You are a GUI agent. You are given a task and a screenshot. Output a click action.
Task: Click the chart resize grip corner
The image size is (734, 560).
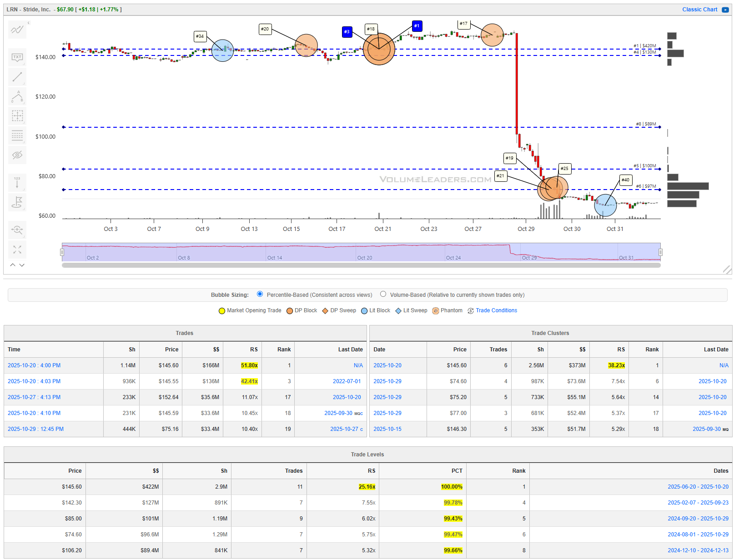point(727,270)
